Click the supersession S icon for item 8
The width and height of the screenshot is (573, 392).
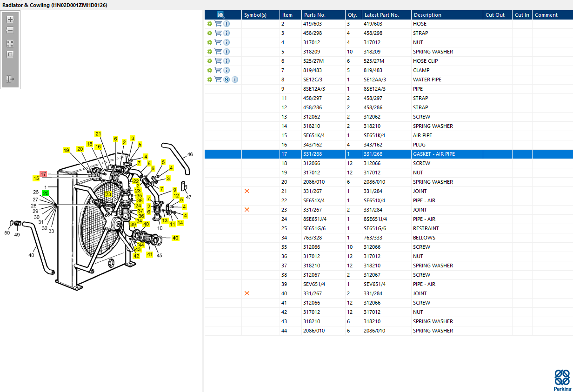tap(227, 80)
